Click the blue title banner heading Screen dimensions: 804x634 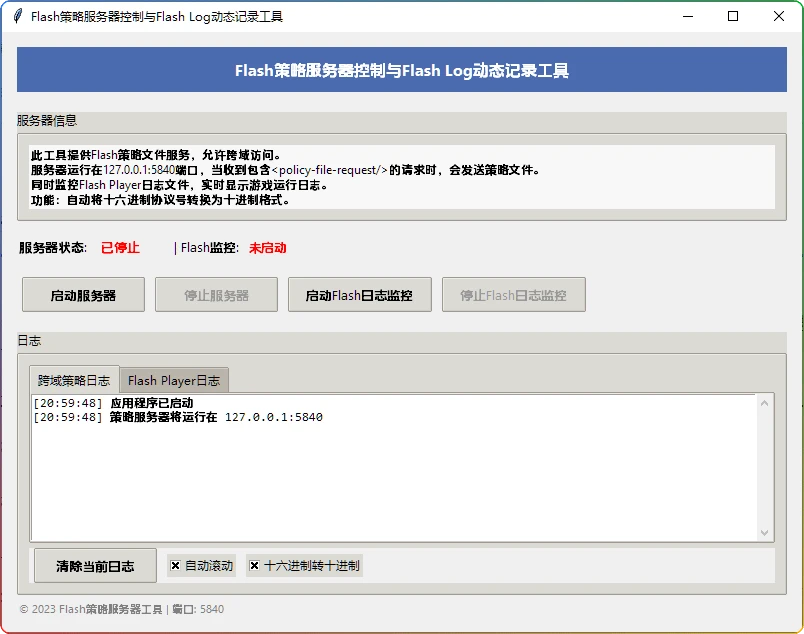tap(402, 70)
